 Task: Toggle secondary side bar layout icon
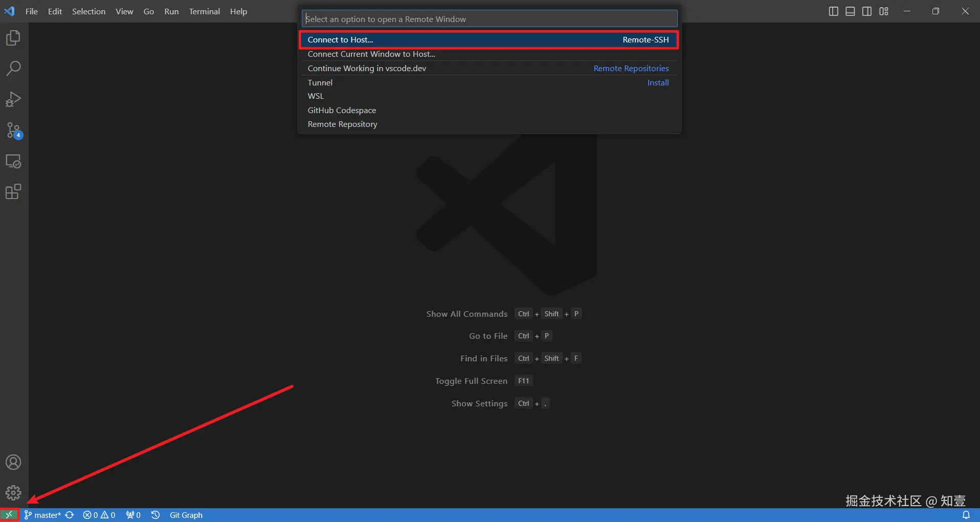coord(867,11)
